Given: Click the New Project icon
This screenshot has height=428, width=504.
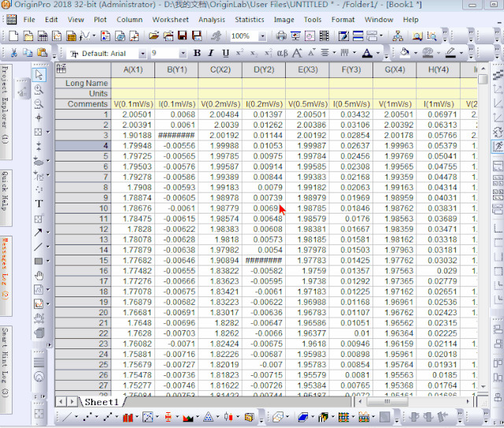Looking at the screenshot, I should [x=13, y=35].
